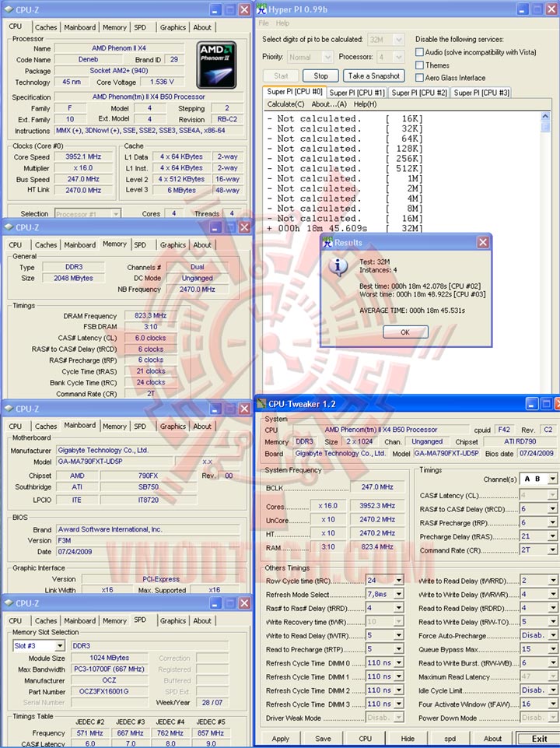Viewport: 560px width, 748px height.
Task: Open the Processors count dropdown
Action: coord(399,58)
